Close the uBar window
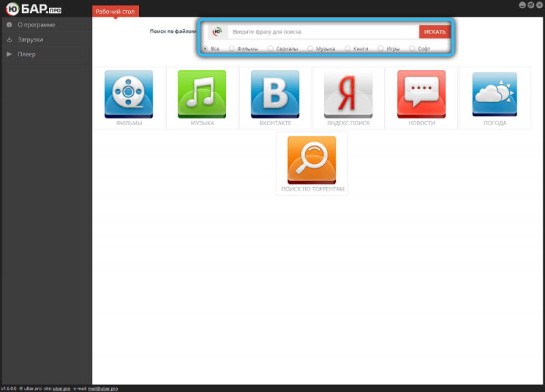The width and height of the screenshot is (545, 392). pos(540,5)
